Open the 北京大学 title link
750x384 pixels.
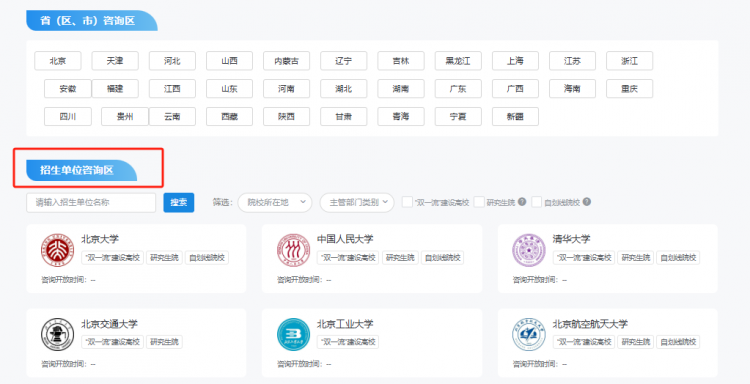click(100, 239)
